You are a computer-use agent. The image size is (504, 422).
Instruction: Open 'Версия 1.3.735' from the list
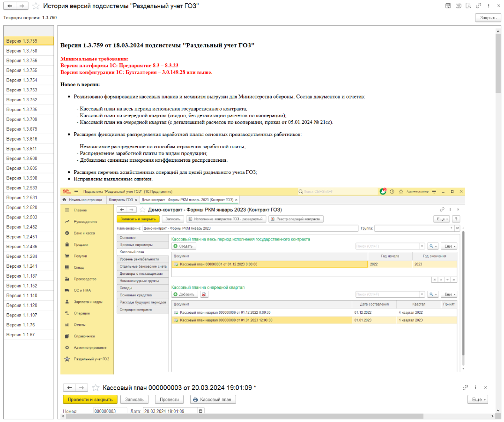pyautogui.click(x=29, y=109)
